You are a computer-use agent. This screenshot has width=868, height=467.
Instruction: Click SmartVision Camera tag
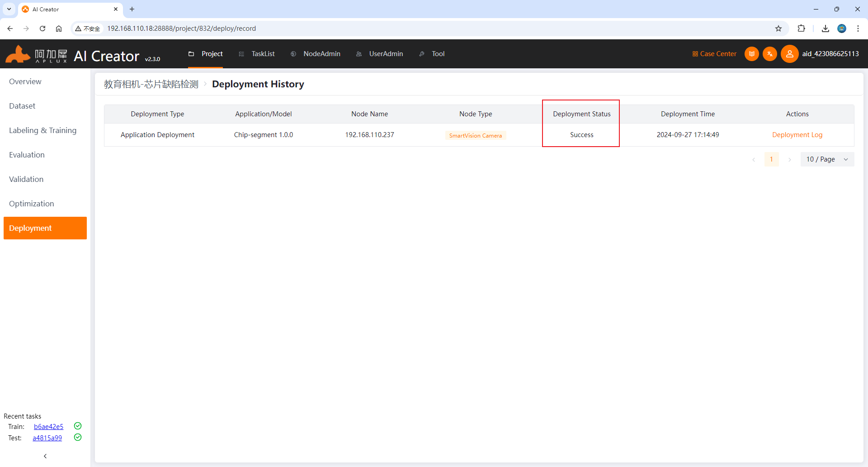point(476,135)
